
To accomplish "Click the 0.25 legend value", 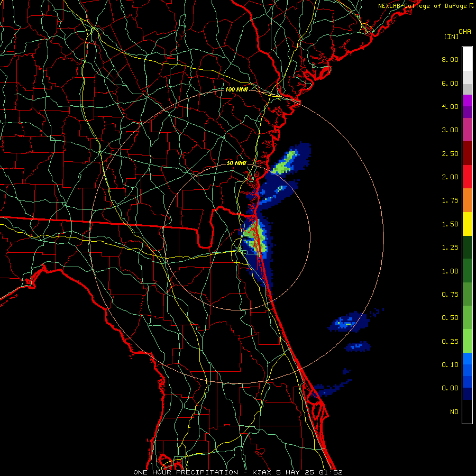I will point(450,342).
